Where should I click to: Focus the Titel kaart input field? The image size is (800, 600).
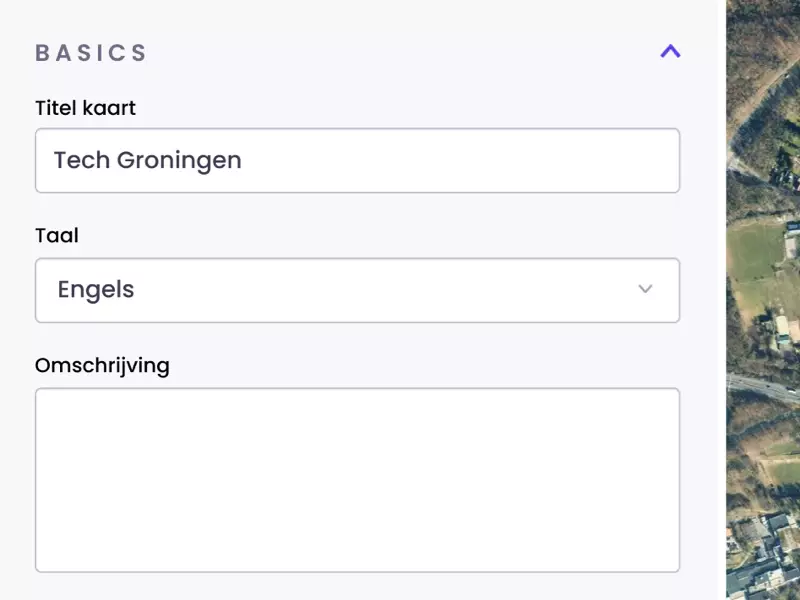(357, 160)
